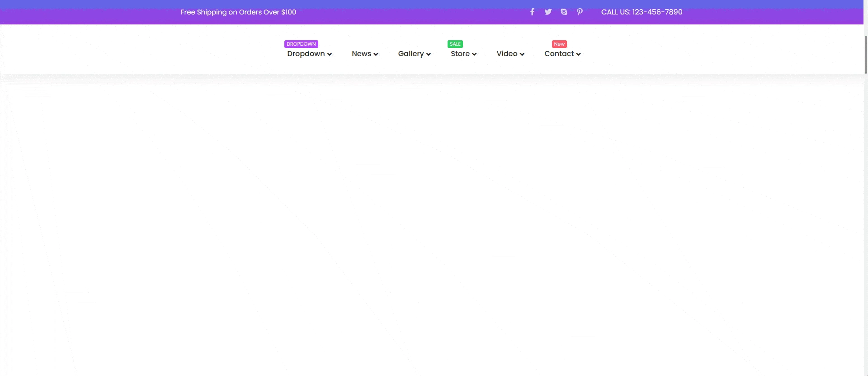The width and height of the screenshot is (868, 376).
Task: Select the Store menu label
Action: coord(460,54)
